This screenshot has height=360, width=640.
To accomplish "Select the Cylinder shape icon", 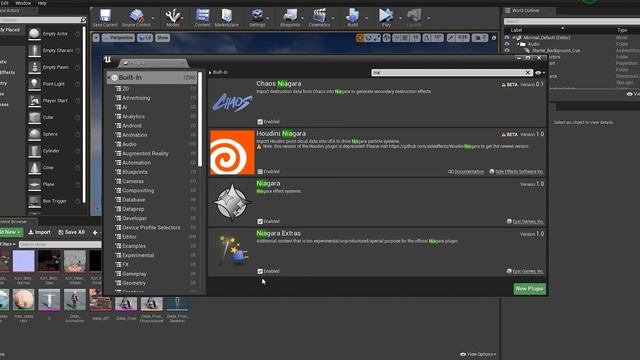I will (34, 151).
